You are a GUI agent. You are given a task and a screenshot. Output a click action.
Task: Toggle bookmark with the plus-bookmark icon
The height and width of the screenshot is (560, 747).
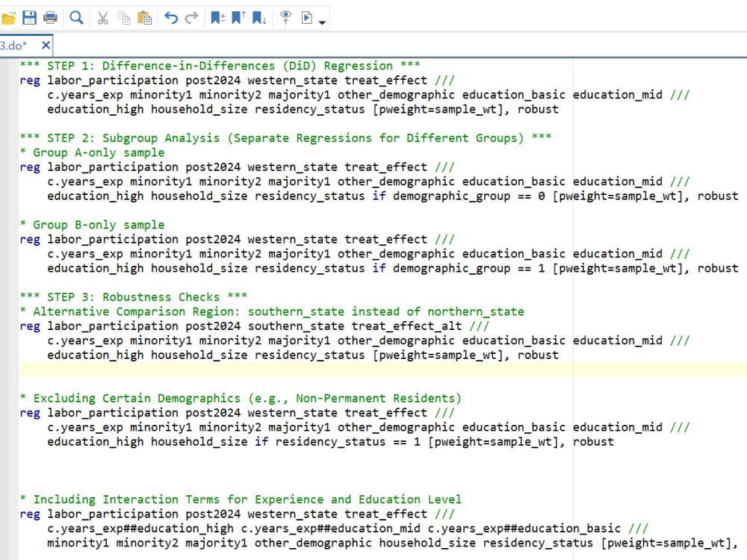(217, 18)
